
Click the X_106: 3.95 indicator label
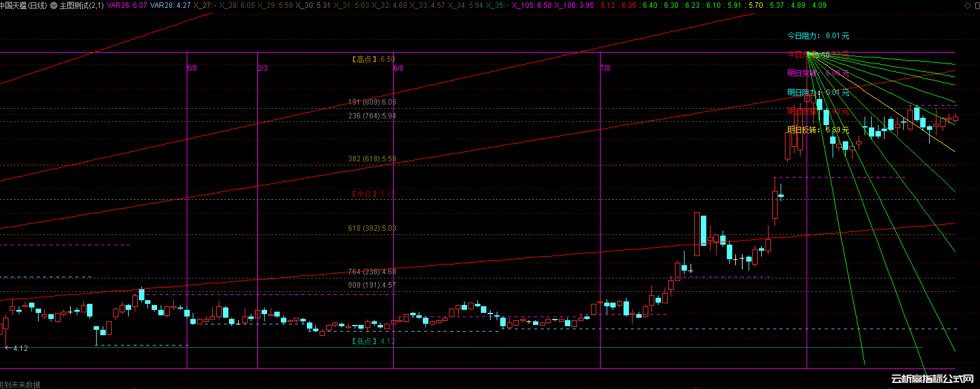[573, 5]
